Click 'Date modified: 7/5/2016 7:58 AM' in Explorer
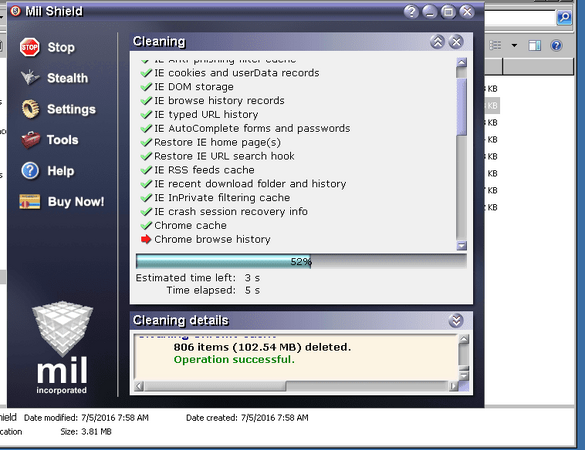This screenshot has height=450, width=585. 86,418
